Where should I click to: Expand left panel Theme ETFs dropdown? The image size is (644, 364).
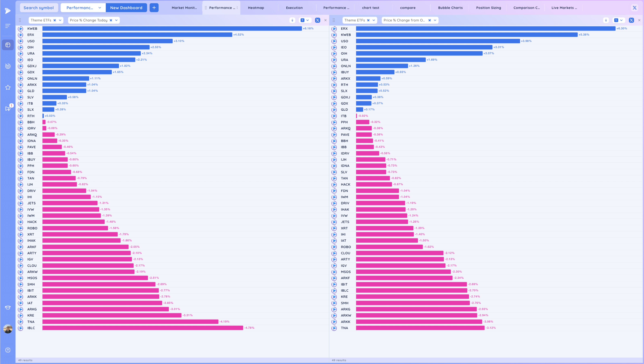click(x=60, y=20)
